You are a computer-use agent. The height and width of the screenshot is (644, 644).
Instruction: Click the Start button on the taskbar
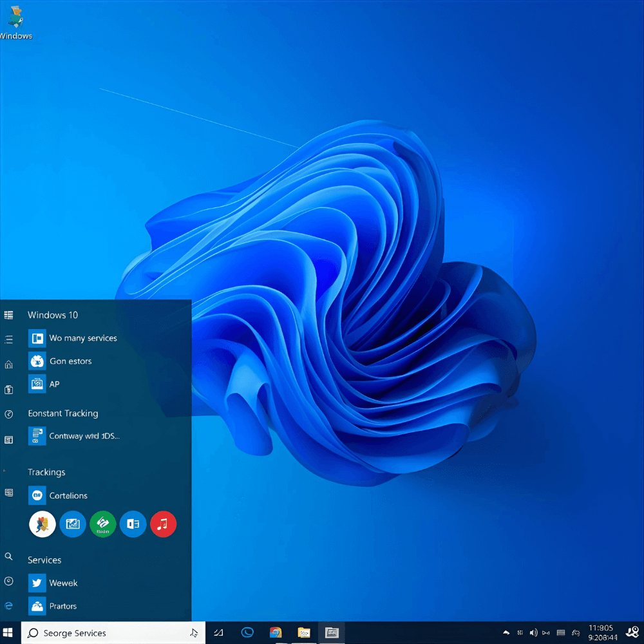(x=8, y=632)
